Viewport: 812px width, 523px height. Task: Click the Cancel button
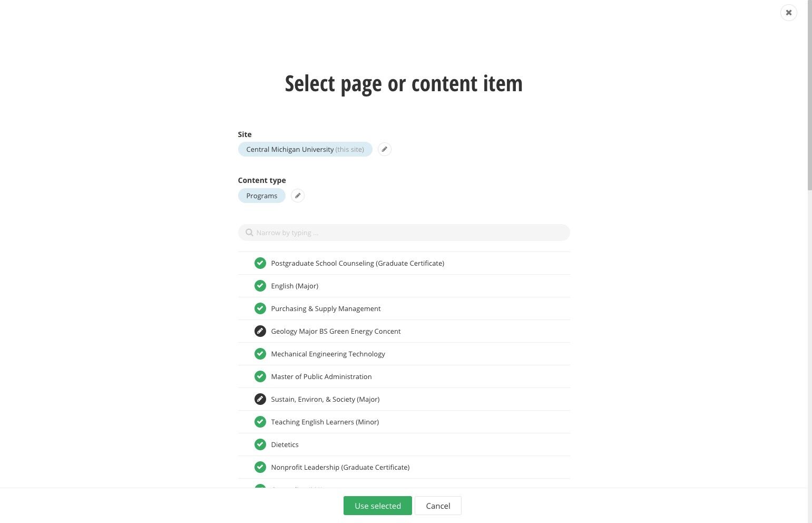[x=438, y=506]
